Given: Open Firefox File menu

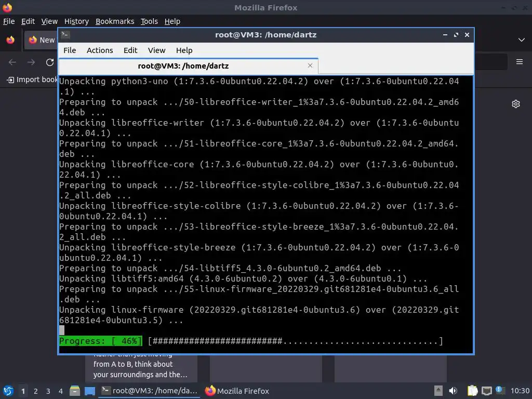Looking at the screenshot, I should (9, 21).
